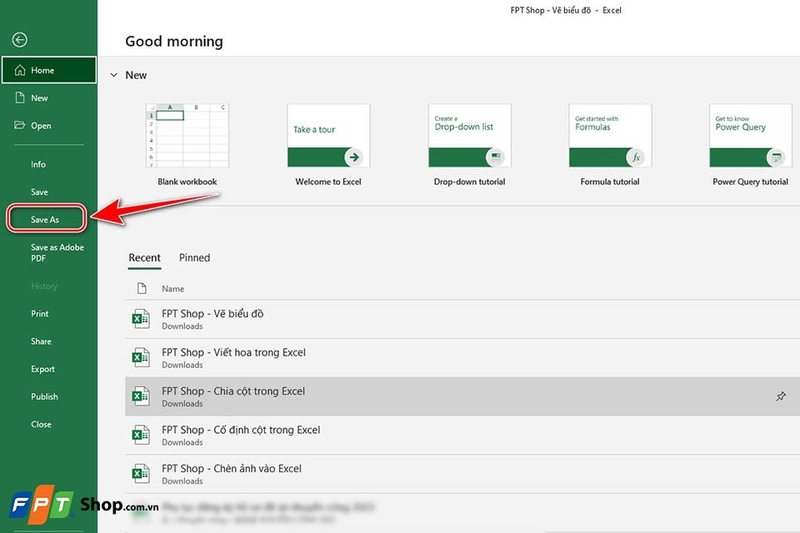
Task: Open FPT Shop - Chèn ảnh vào Excel
Action: [462, 474]
